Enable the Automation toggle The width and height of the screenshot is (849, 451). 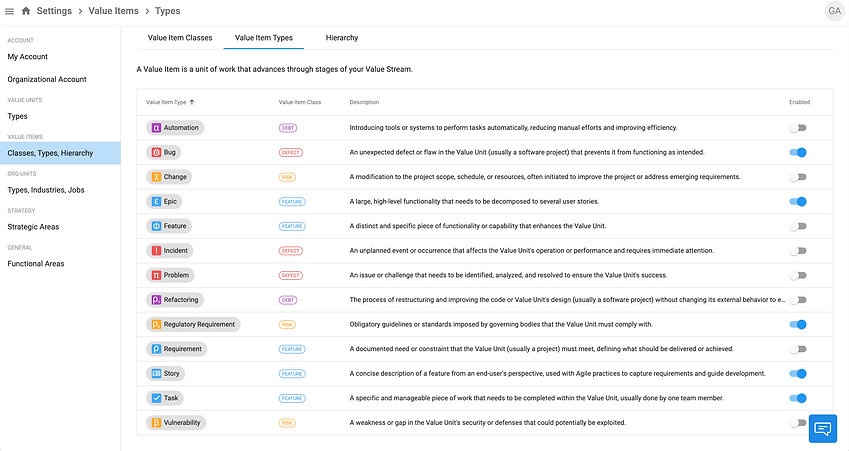798,128
